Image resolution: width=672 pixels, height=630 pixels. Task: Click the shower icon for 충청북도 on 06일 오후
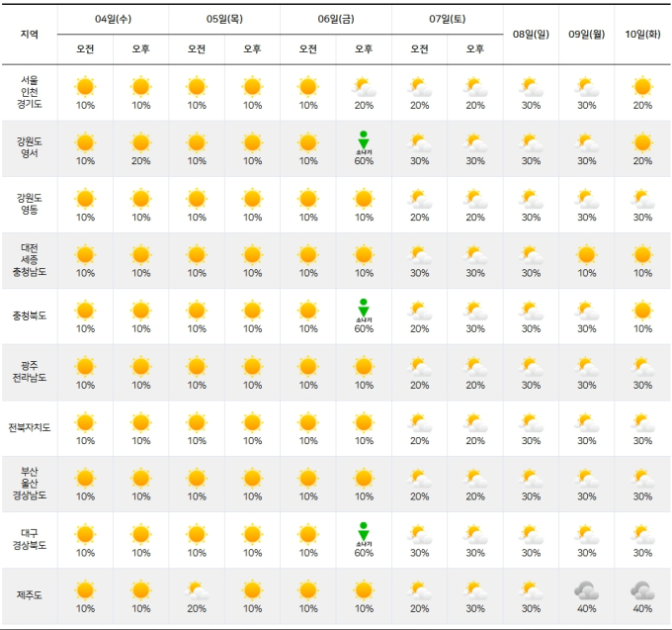click(x=364, y=311)
